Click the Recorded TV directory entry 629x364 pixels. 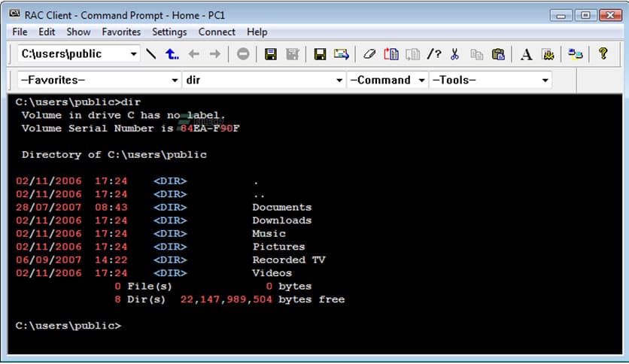click(x=288, y=259)
